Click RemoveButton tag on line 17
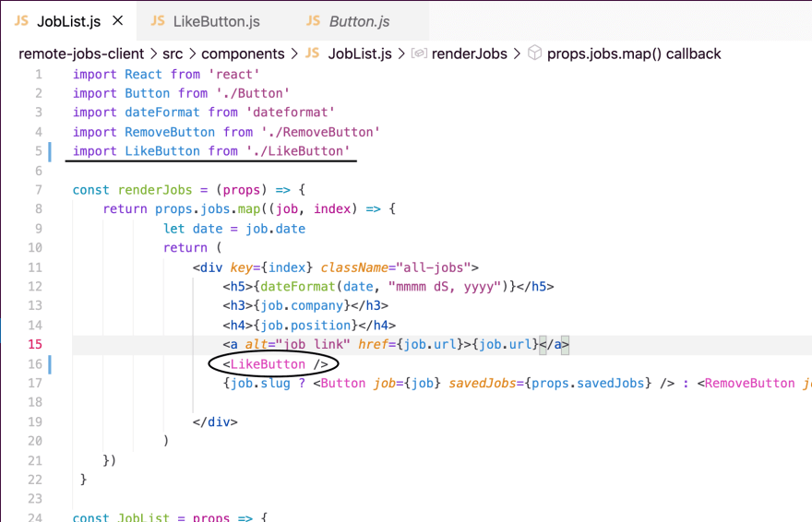 click(749, 384)
